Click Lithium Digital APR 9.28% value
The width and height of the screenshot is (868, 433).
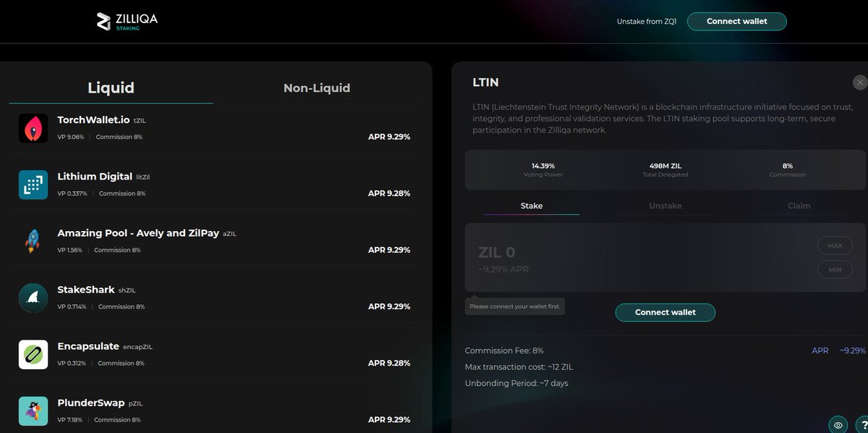click(x=389, y=193)
